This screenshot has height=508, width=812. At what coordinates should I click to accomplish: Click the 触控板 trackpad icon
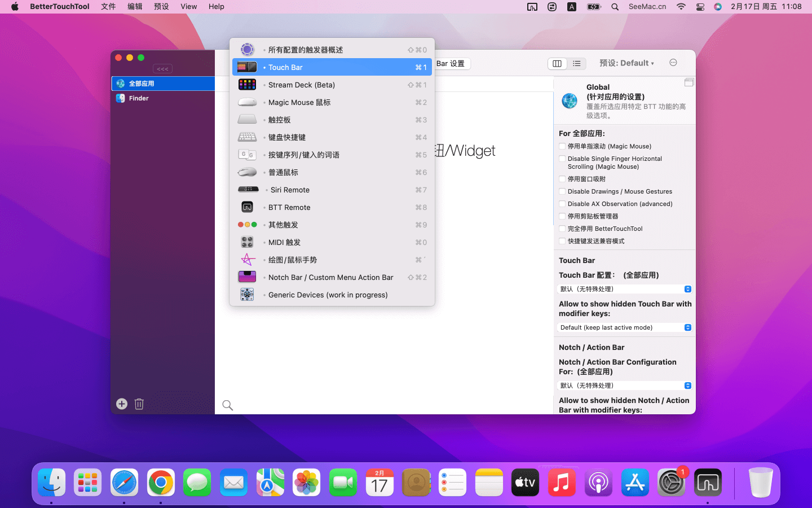pos(247,120)
